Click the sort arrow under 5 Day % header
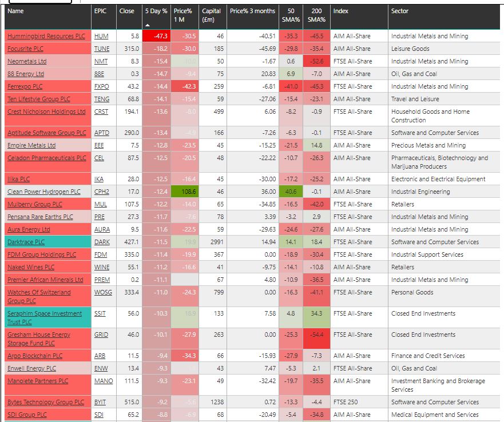This screenshot has height=422, width=504. [148, 26]
